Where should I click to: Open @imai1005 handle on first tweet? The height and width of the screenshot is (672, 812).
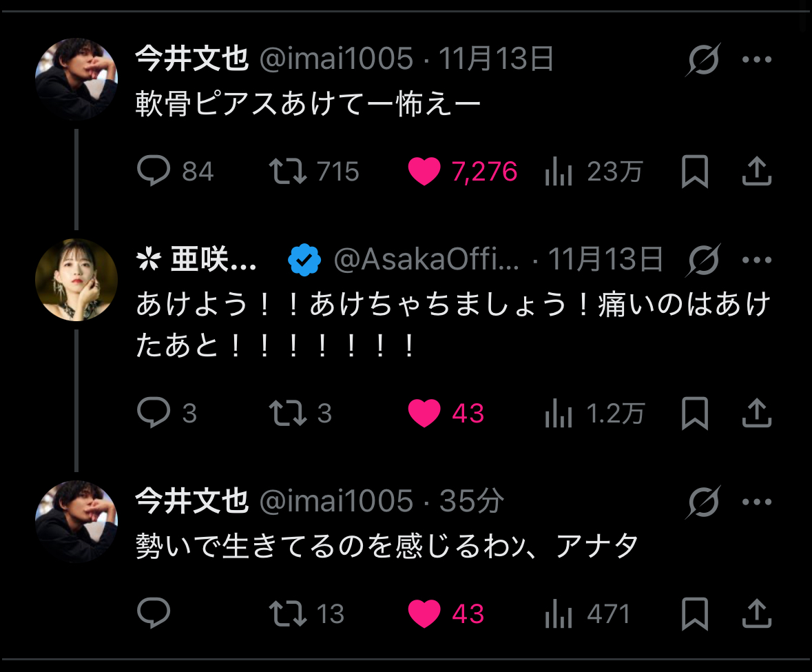[x=336, y=59]
